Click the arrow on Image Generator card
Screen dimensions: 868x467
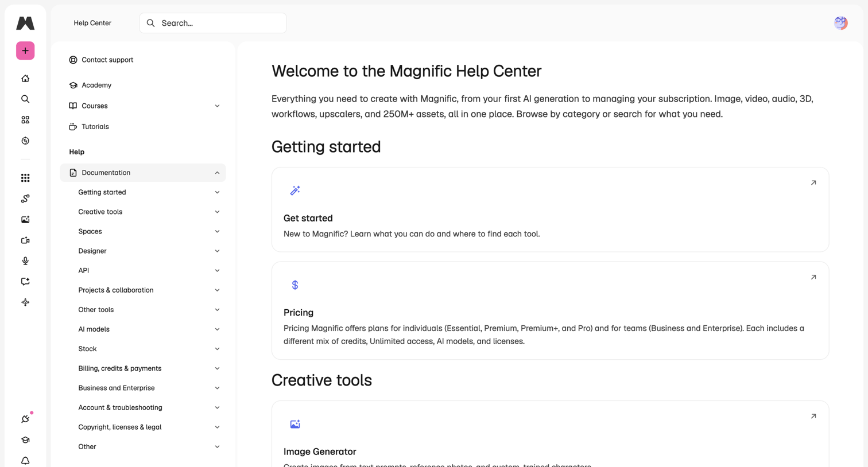pyautogui.click(x=813, y=417)
